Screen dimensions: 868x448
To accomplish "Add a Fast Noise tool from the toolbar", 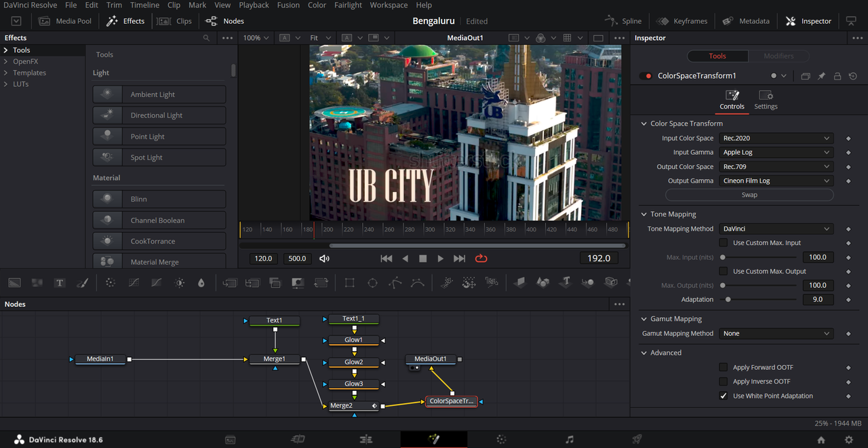I will 37,283.
